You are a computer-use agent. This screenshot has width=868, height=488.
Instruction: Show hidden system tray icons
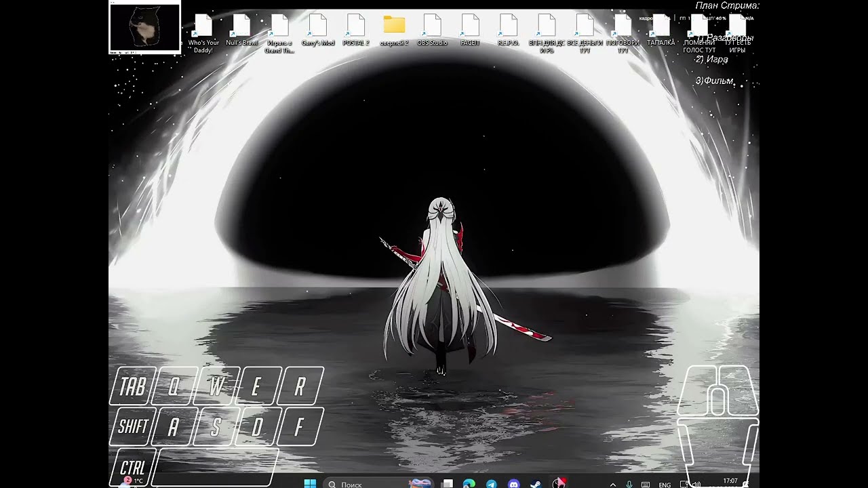pos(613,485)
